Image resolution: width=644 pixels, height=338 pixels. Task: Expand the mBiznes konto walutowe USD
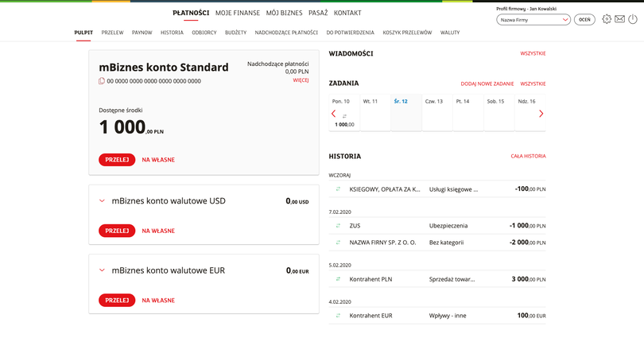pyautogui.click(x=102, y=201)
